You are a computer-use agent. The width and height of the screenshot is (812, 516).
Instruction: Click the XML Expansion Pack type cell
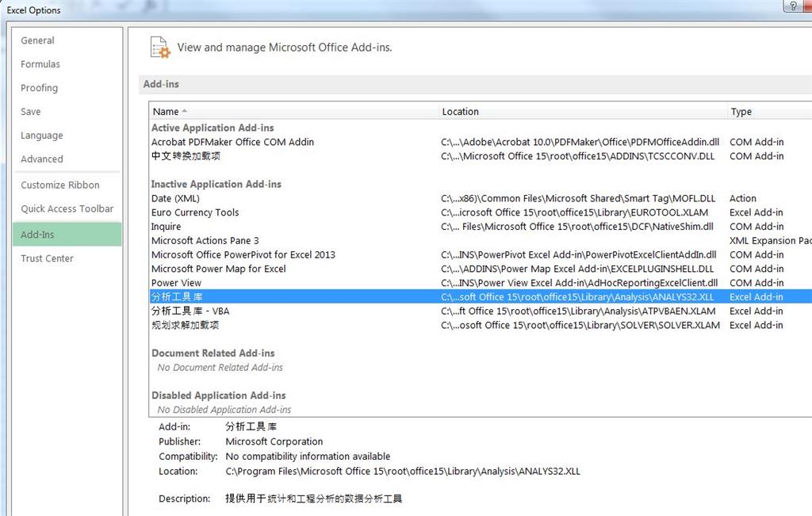[771, 241]
